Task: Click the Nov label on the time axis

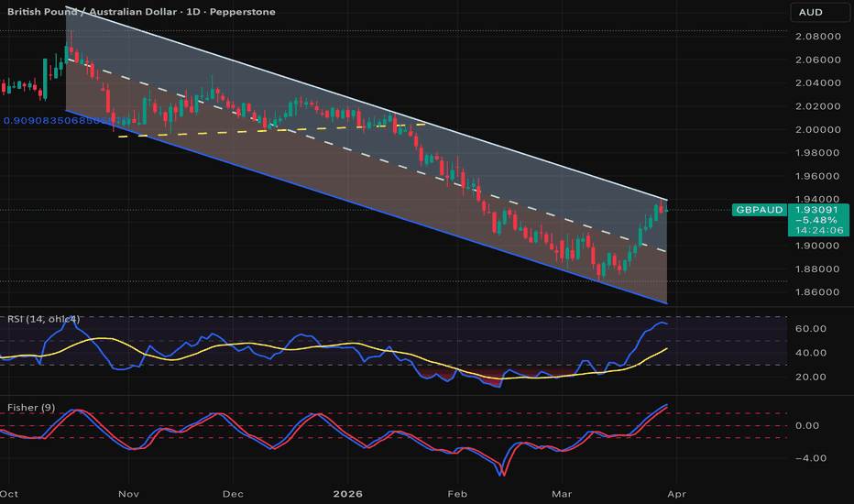Action: click(128, 494)
